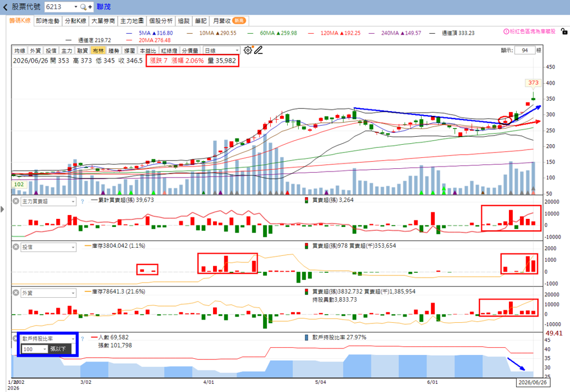Click the 散戶持股比率 27.97% legend
570x392 pixels.
[336, 338]
